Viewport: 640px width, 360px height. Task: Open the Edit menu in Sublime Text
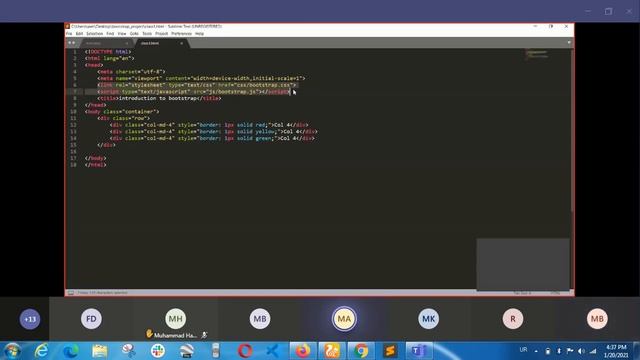(x=79, y=34)
